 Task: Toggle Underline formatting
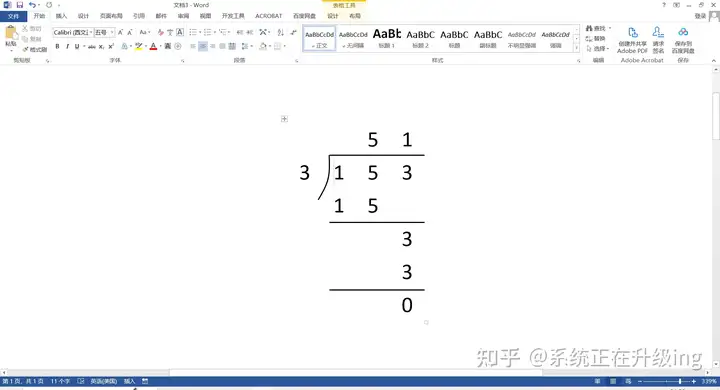click(77, 46)
